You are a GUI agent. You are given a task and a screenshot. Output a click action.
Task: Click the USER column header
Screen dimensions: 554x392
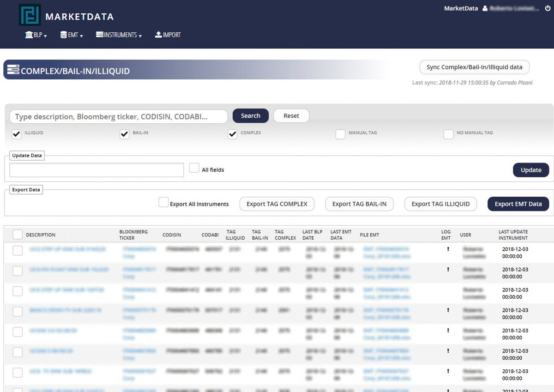pyautogui.click(x=465, y=235)
